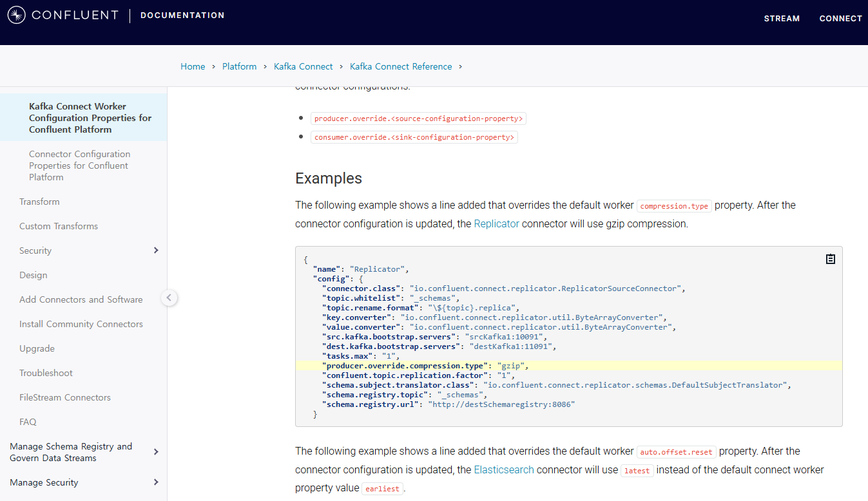Open the STREAM top navigation menu
868x501 pixels.
[x=782, y=19]
